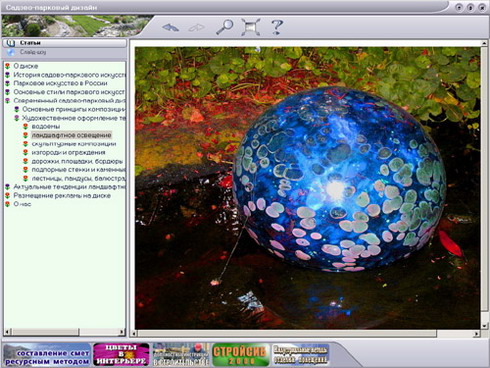Open скульптурные композиции article

(74, 144)
